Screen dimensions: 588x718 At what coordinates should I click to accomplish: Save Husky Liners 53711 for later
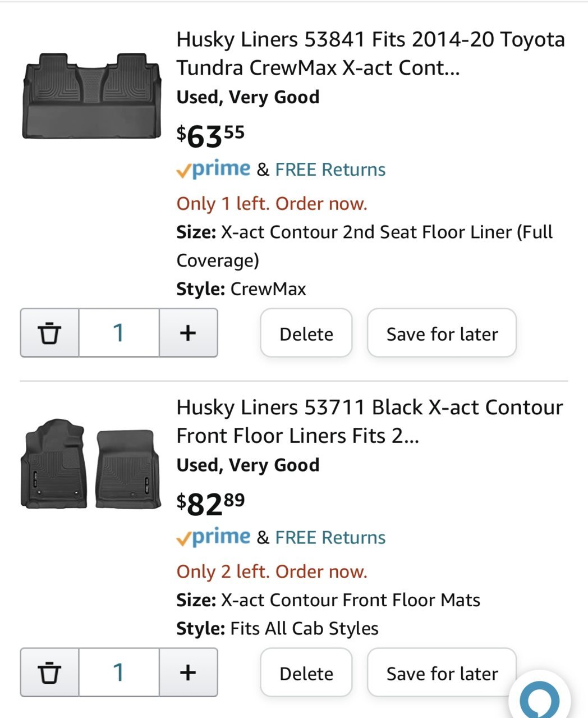[x=442, y=673]
